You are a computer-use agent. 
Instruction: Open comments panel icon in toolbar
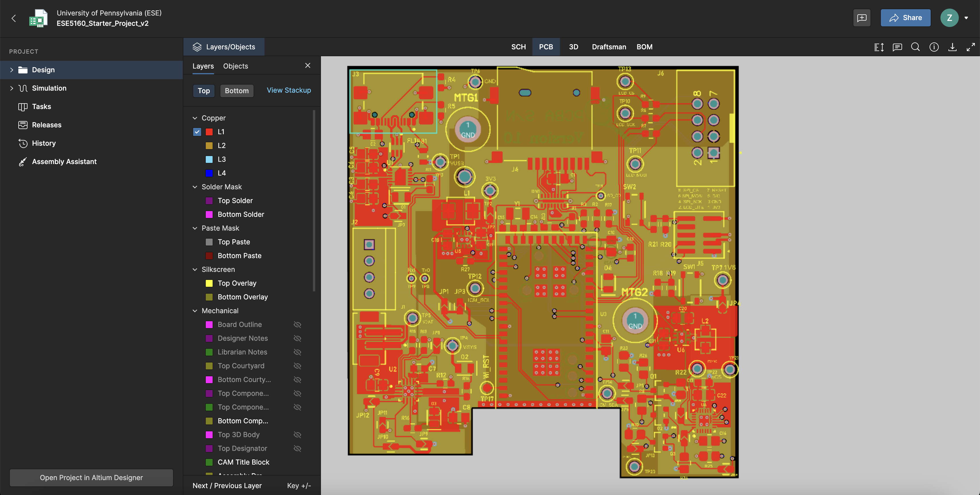coord(897,47)
